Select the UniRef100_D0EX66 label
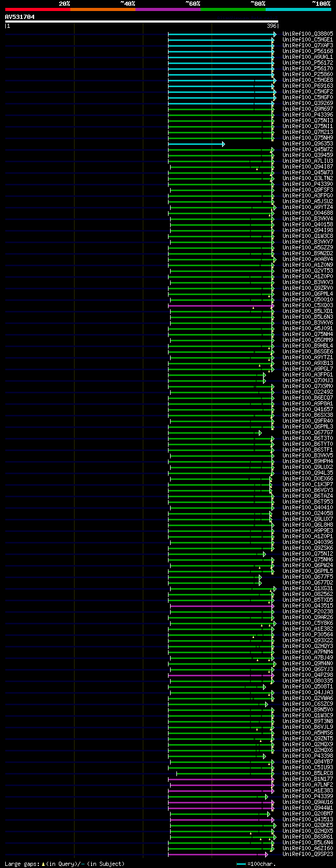Image resolution: width=336 pixels, height=868 pixels. (308, 478)
